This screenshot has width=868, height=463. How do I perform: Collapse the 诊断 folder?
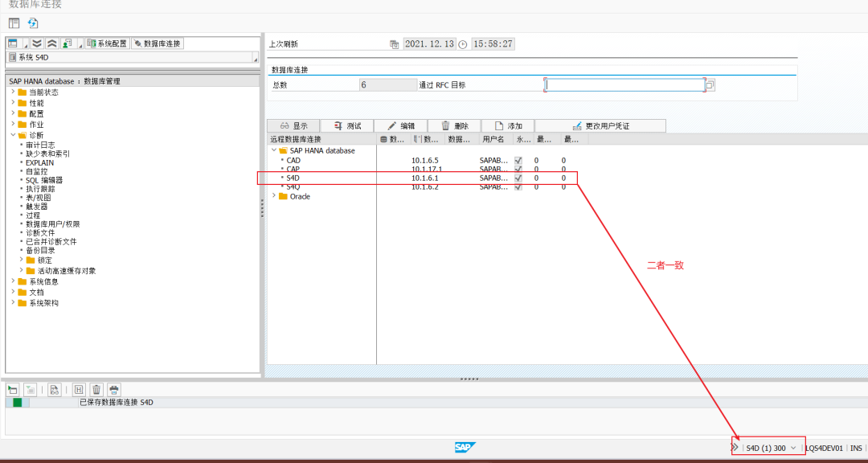[x=13, y=134]
